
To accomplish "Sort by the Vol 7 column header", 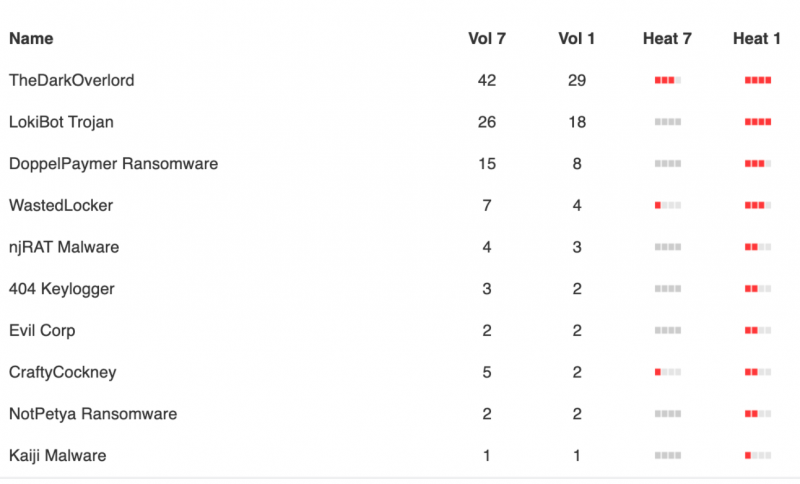I will point(487,38).
